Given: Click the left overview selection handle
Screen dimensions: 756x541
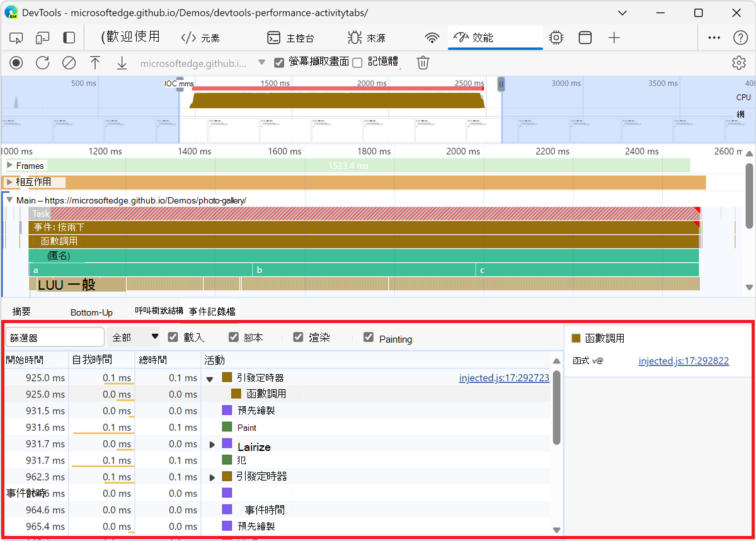Looking at the screenshot, I should [x=180, y=84].
